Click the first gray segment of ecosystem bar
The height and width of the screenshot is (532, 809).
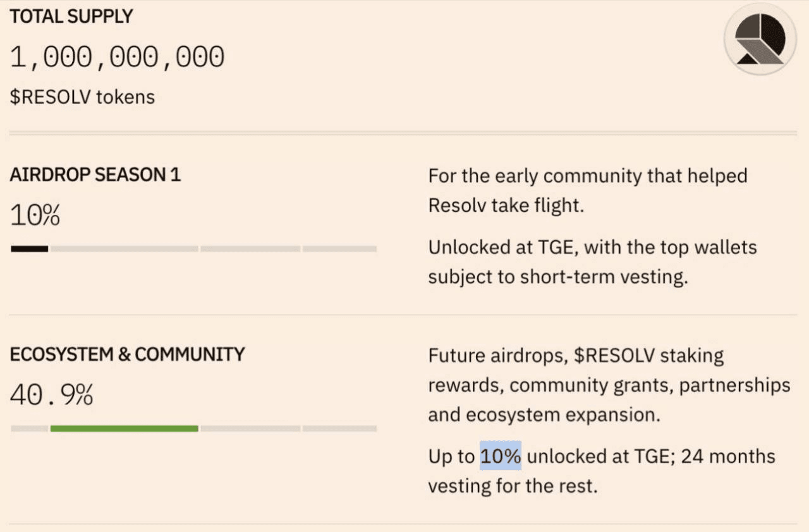pos(30,428)
